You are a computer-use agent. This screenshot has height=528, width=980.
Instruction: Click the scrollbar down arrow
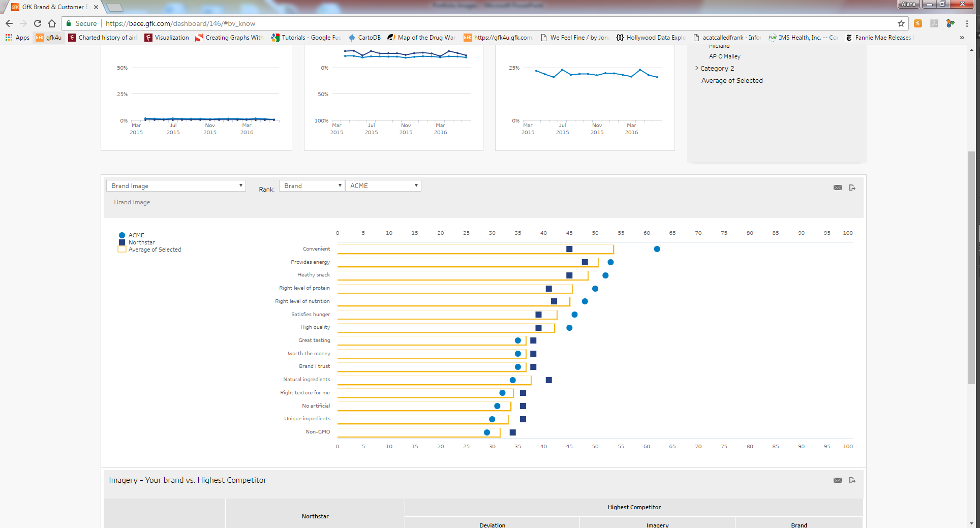[x=971, y=523]
